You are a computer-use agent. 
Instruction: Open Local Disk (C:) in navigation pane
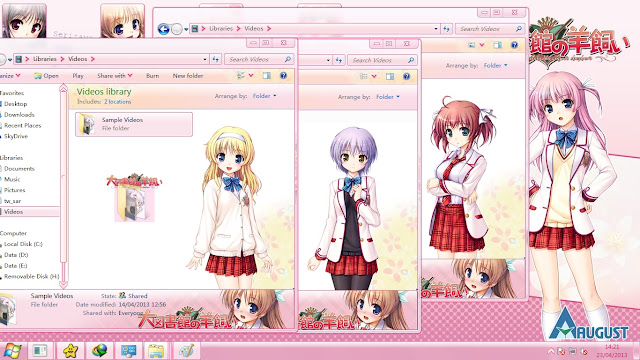[23, 244]
